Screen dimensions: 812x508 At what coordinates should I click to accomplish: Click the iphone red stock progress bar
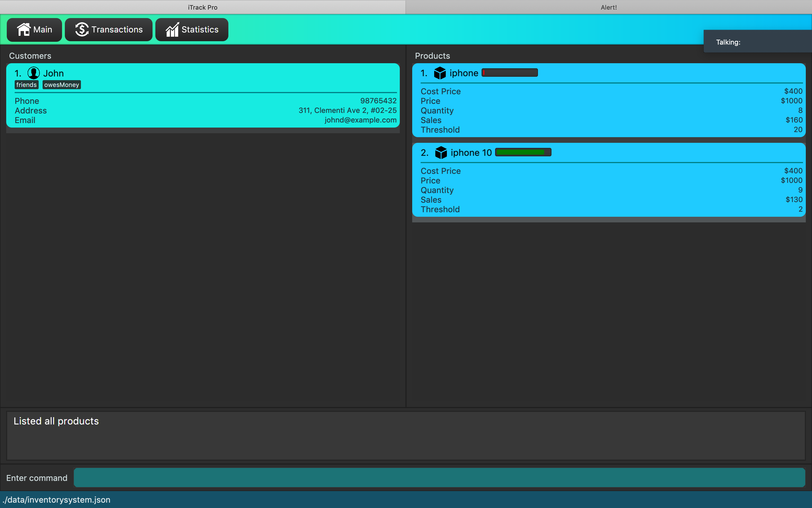tap(510, 73)
